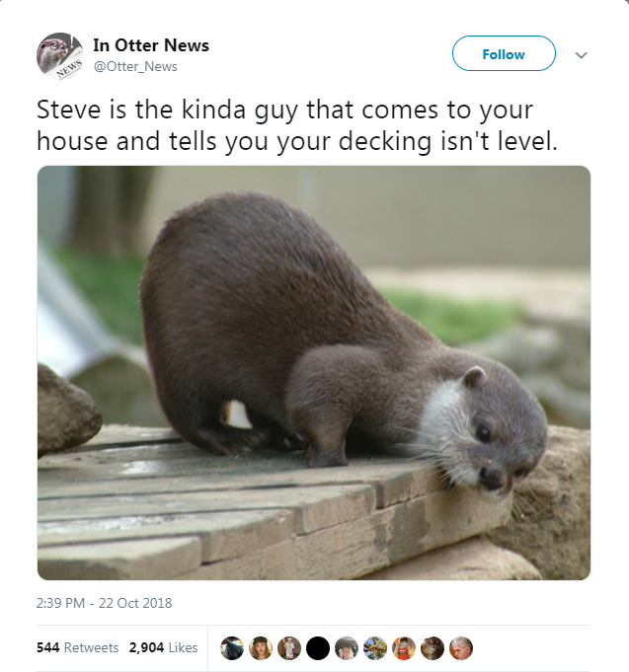The height and width of the screenshot is (672, 629).
Task: Open the tabby cat liker avatar
Action: pyautogui.click(x=432, y=648)
